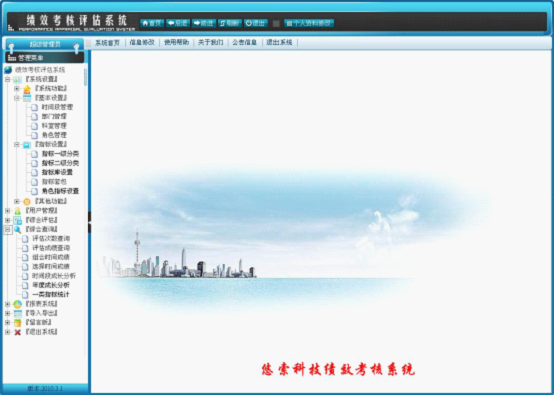Click the 退出 power button in header
Screen dimensions: 554x395
click(x=255, y=23)
